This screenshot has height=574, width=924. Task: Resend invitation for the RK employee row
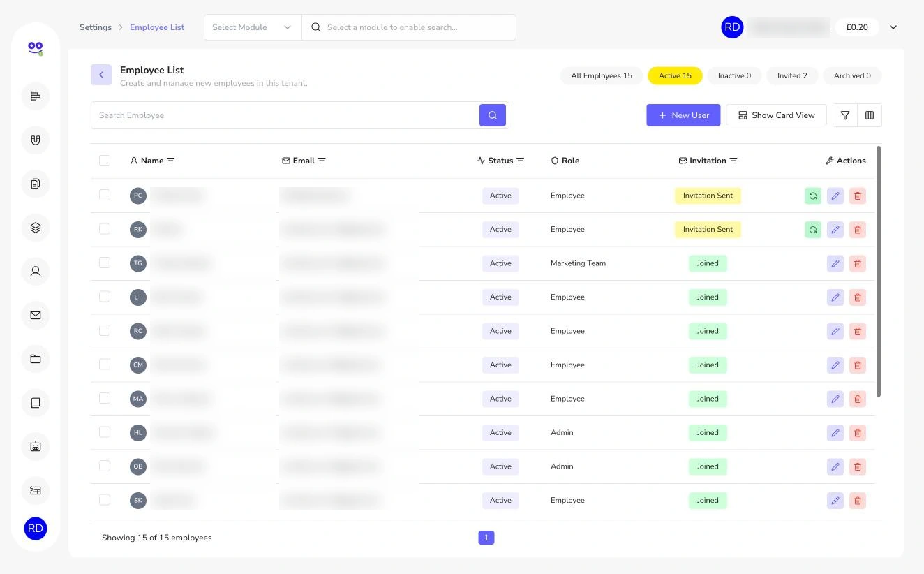pyautogui.click(x=813, y=229)
